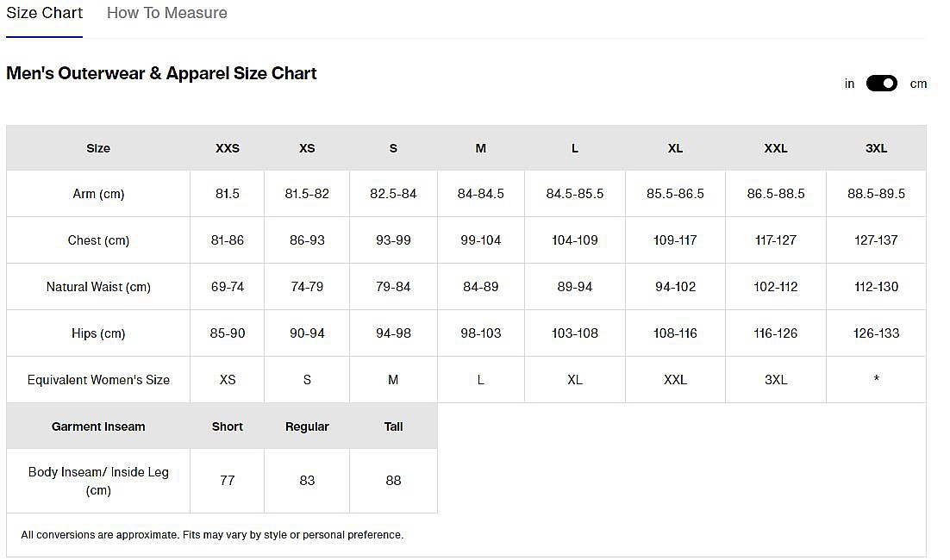
Task: Select the Short inseam value 77
Action: [228, 481]
